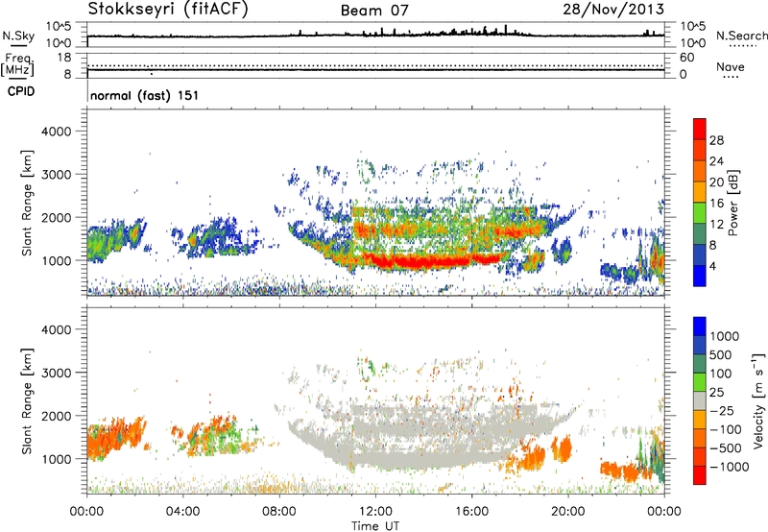Click "Slant Range [km]" label of power panel
The height and width of the screenshot is (532, 768).
pyautogui.click(x=27, y=203)
